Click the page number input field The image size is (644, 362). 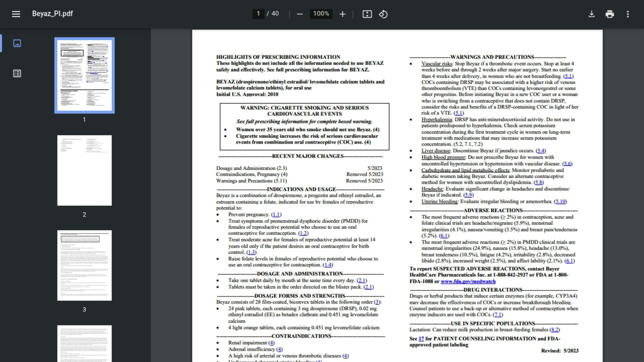point(258,14)
